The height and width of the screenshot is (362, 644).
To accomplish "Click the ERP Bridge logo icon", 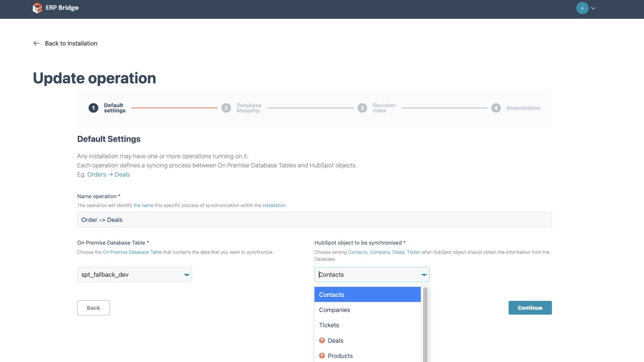I will coord(37,8).
